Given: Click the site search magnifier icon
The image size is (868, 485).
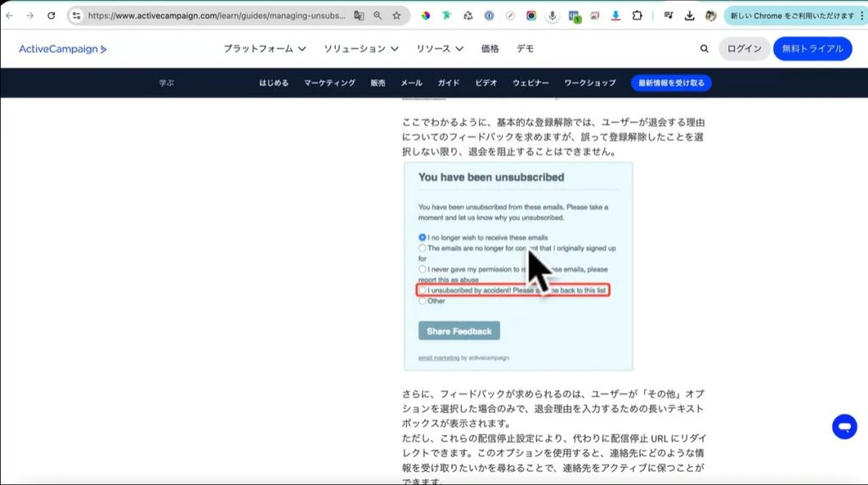Looking at the screenshot, I should pos(704,49).
